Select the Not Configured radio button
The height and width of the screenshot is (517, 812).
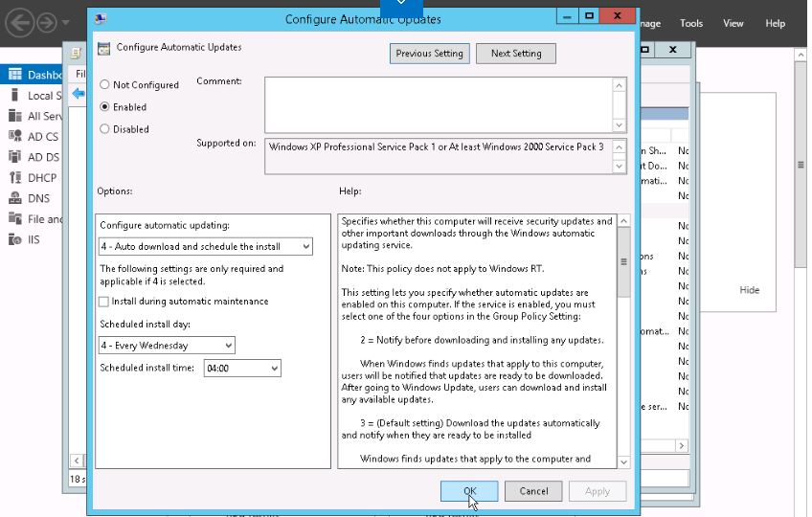[x=104, y=84]
